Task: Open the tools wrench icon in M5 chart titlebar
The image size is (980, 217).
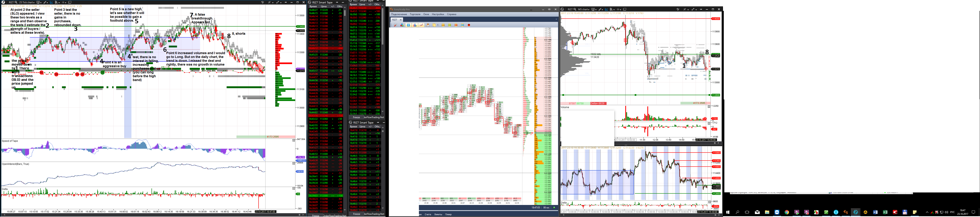Action: point(678,9)
